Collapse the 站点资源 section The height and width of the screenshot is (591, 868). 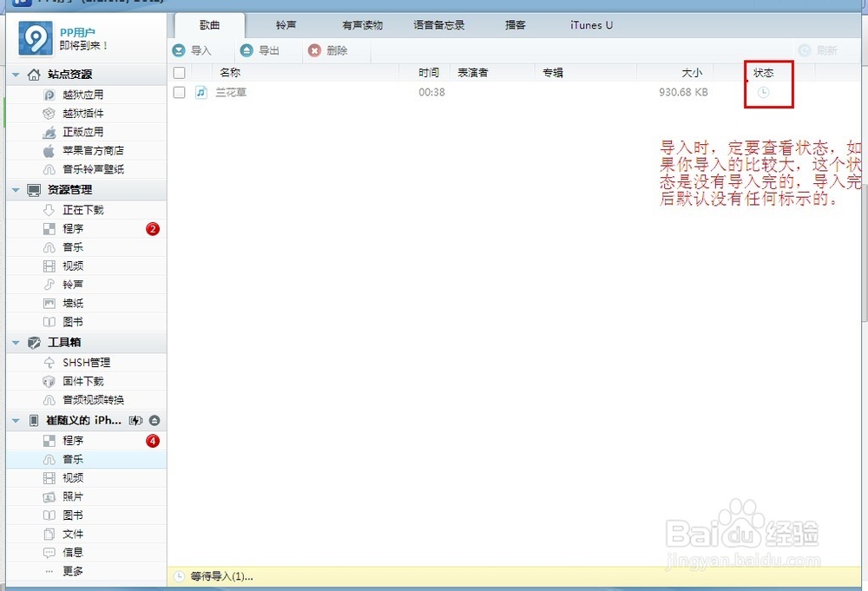14,73
